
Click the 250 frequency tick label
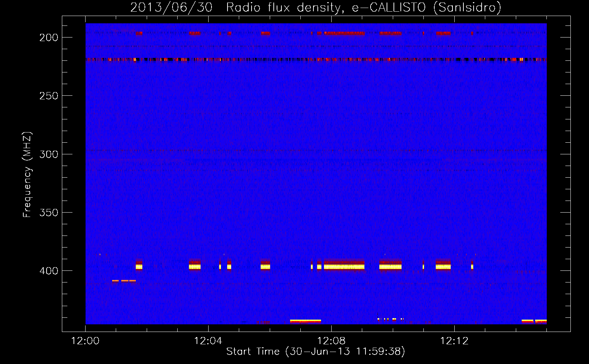[x=49, y=96]
